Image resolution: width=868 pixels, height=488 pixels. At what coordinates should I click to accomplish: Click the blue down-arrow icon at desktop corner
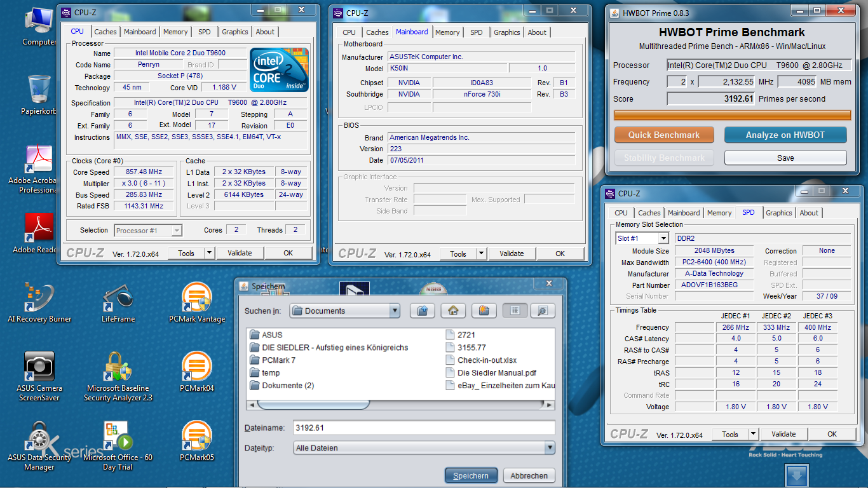(797, 476)
